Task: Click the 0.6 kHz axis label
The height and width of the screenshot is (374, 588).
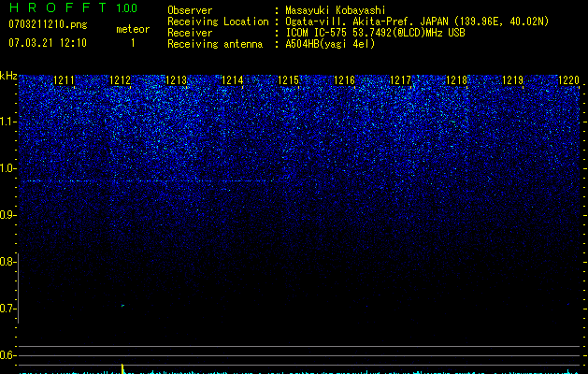Action: pyautogui.click(x=7, y=355)
